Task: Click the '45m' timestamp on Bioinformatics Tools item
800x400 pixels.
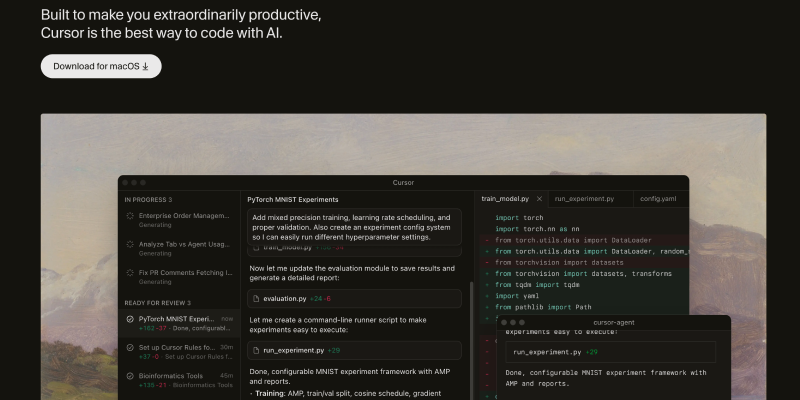Action: (x=227, y=376)
